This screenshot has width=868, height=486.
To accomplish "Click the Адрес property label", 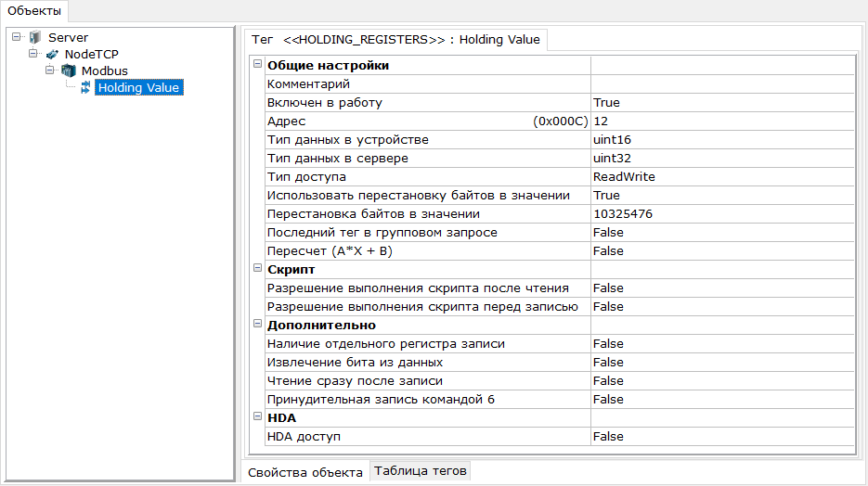I will [286, 121].
